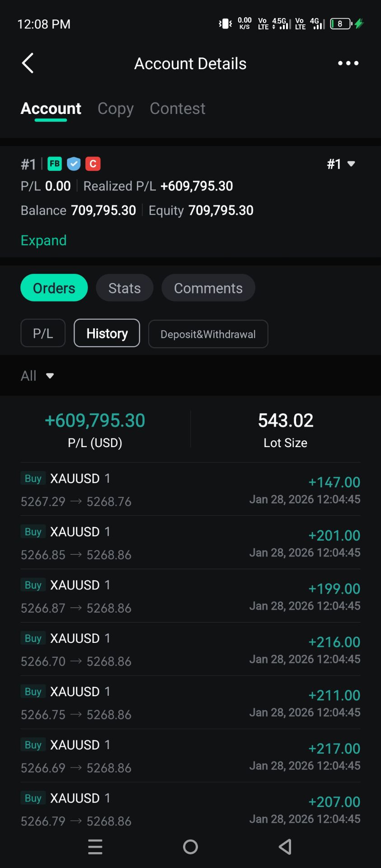Open the XAUUSD trade with +147.00 profit
The image size is (381, 868).
click(190, 489)
